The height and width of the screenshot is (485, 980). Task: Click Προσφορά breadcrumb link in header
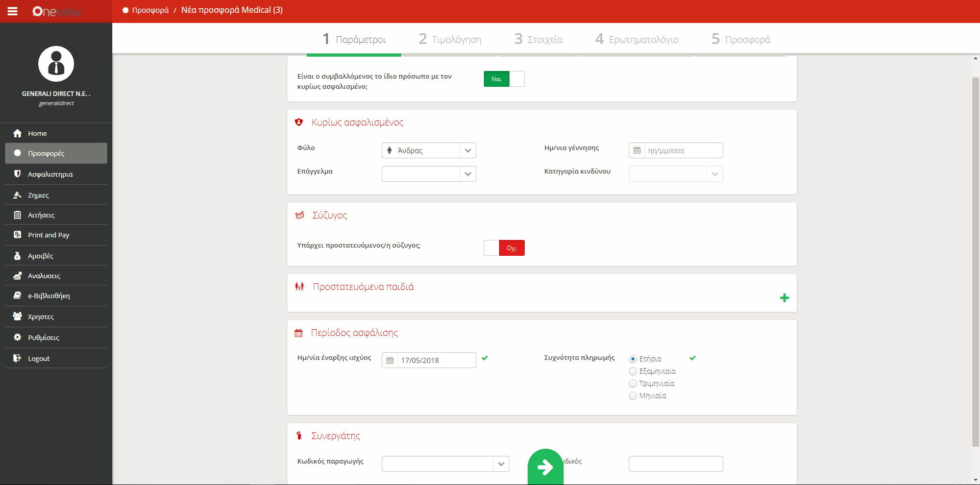(x=150, y=10)
